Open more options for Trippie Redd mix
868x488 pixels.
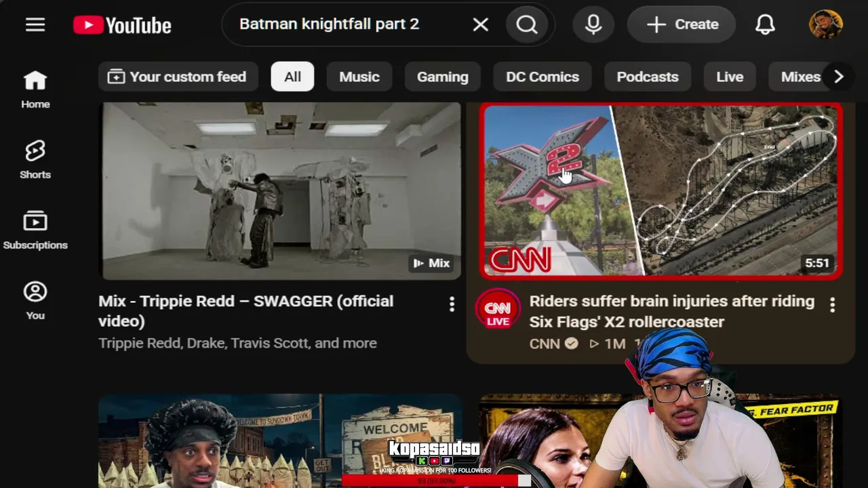click(x=452, y=305)
